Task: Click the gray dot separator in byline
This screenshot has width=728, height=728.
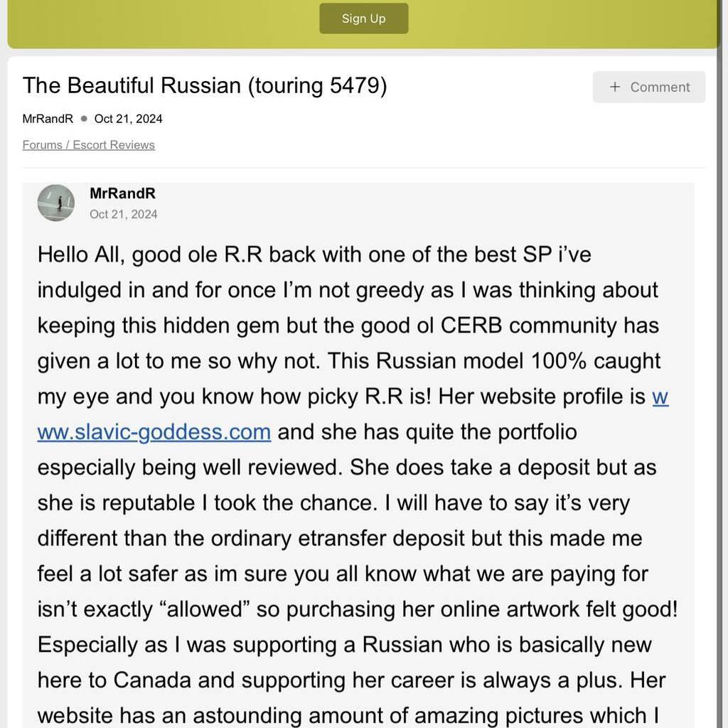Action: (84, 119)
